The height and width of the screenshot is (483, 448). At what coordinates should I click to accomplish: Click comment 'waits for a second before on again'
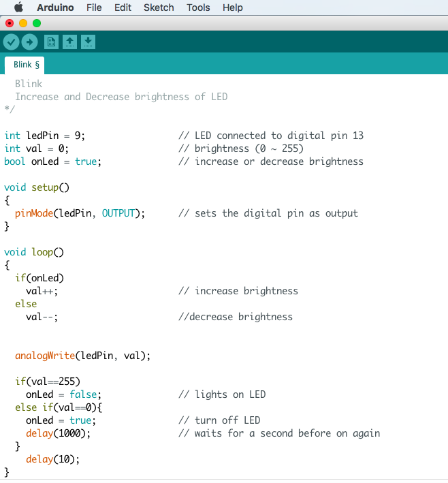[x=287, y=433]
